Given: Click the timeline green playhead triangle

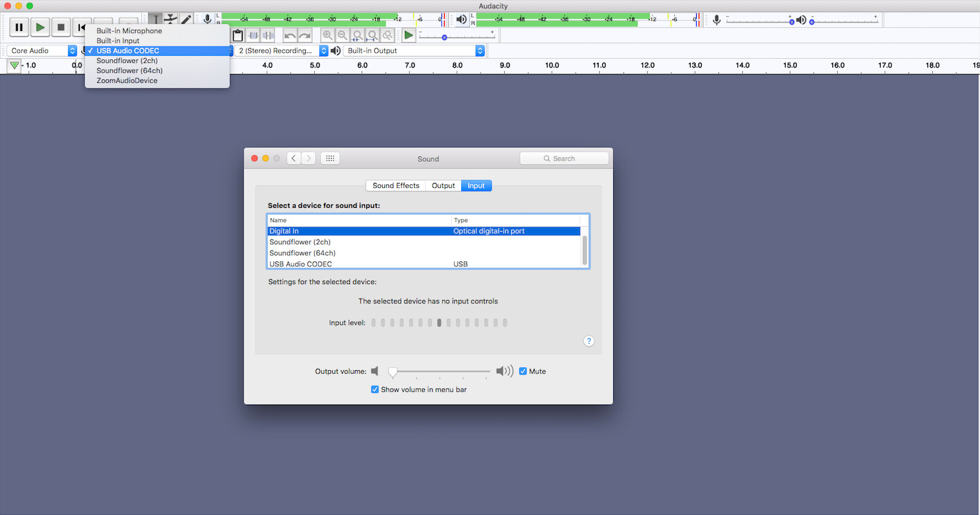Looking at the screenshot, I should (x=15, y=65).
